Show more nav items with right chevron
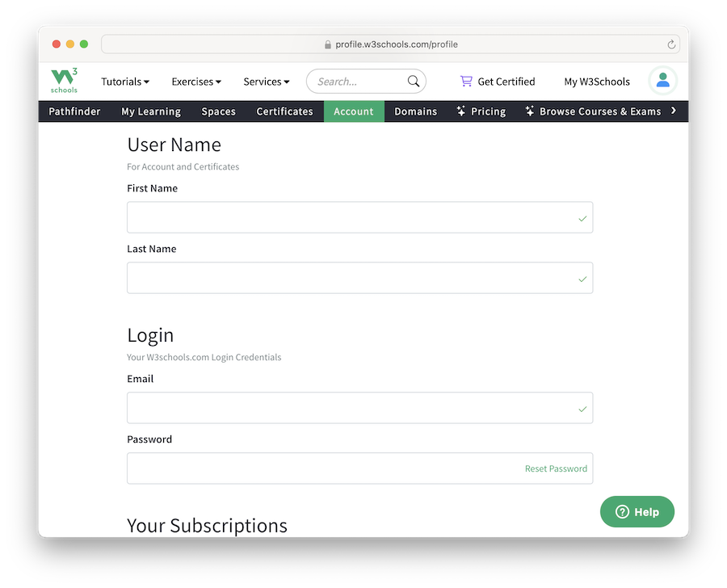The width and height of the screenshot is (727, 588). coord(674,111)
